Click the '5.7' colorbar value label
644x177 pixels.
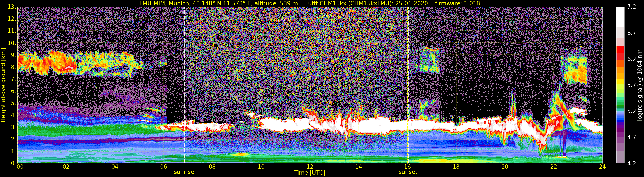pos(632,85)
